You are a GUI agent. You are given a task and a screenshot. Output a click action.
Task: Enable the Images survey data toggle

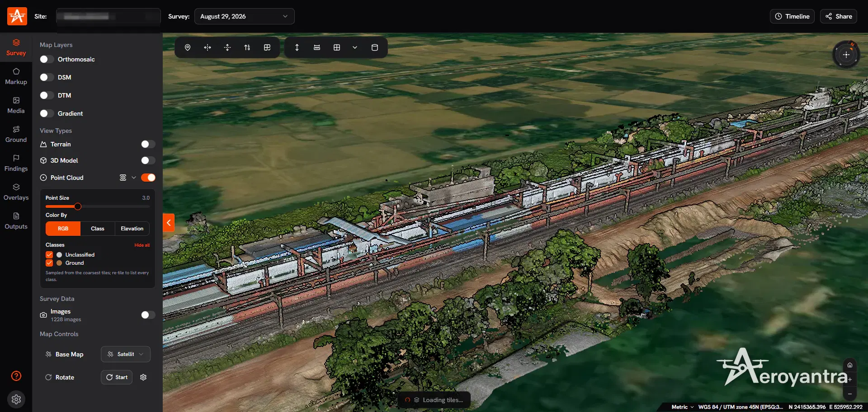(x=148, y=315)
